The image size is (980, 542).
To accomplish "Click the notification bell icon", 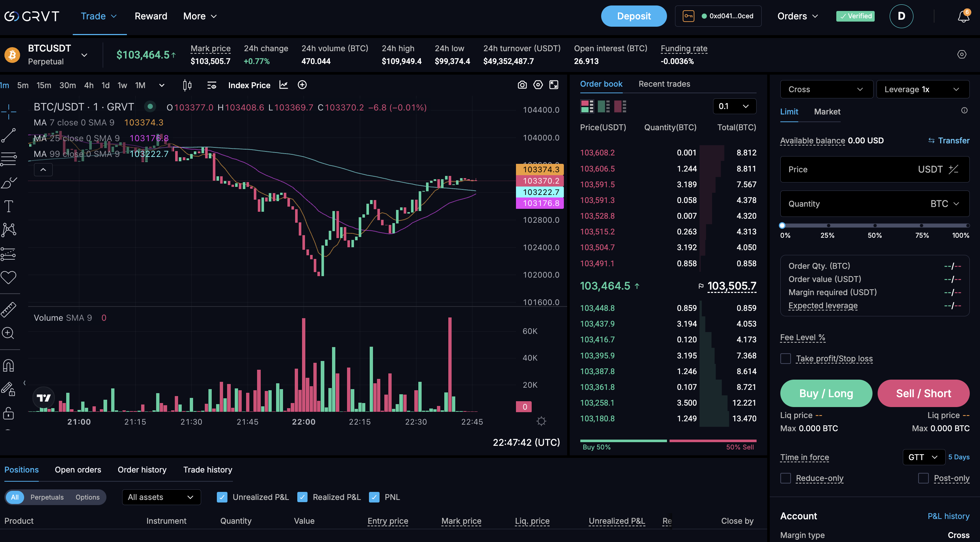I will click(x=963, y=16).
